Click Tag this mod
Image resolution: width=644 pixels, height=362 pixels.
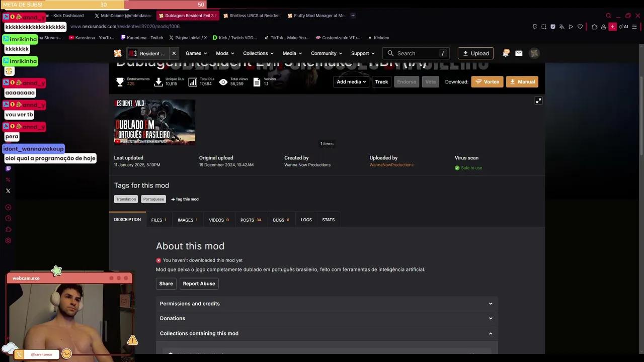(185, 199)
